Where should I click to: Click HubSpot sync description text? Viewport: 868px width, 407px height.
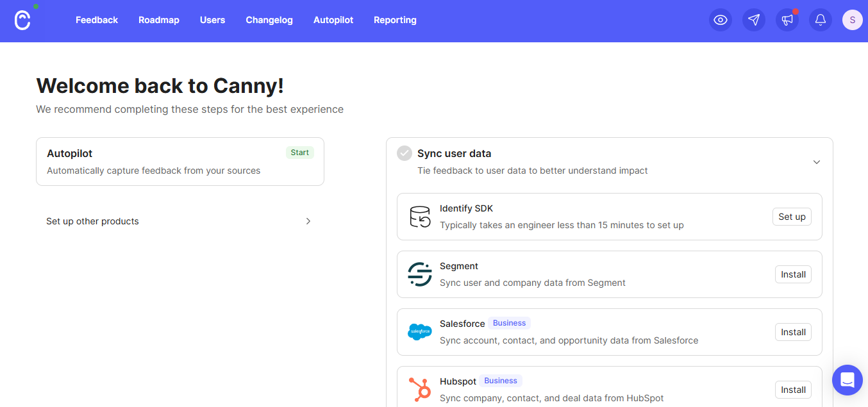click(552, 398)
